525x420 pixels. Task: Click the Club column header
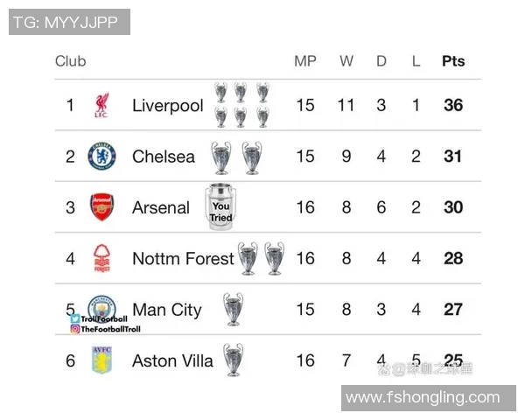pyautogui.click(x=71, y=61)
